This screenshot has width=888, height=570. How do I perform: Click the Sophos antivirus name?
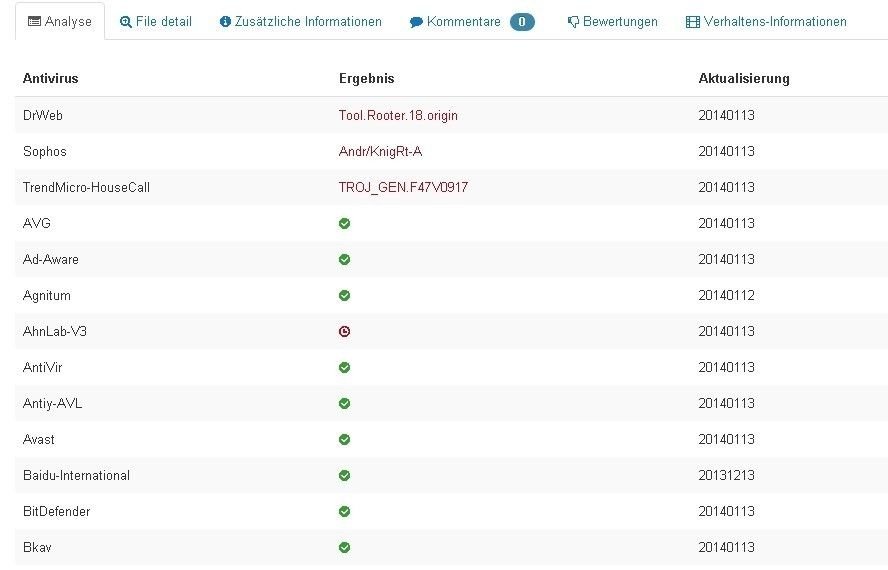45,151
